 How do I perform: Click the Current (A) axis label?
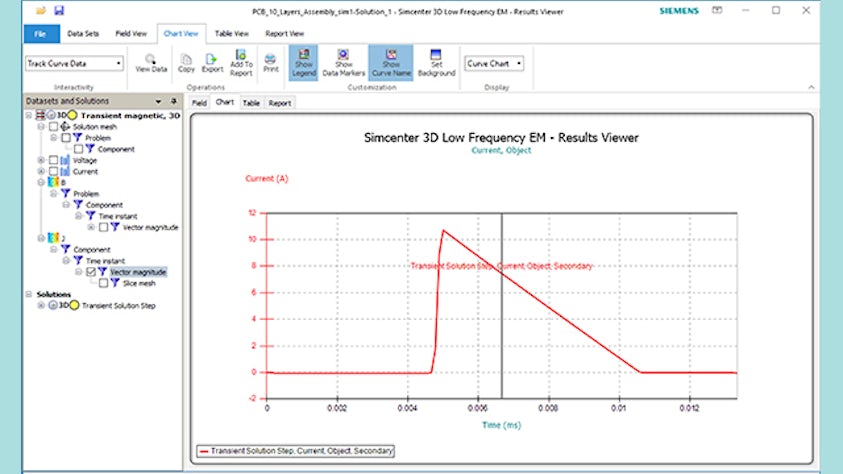[x=267, y=178]
